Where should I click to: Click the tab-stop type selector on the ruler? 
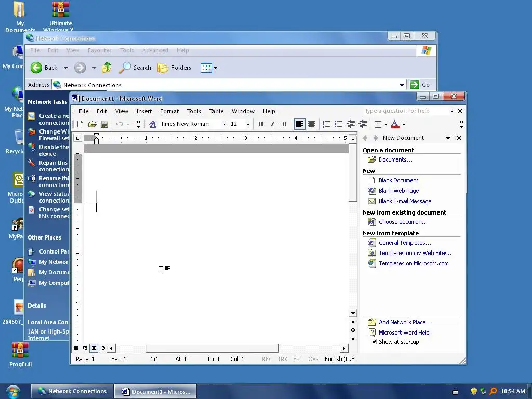click(78, 138)
